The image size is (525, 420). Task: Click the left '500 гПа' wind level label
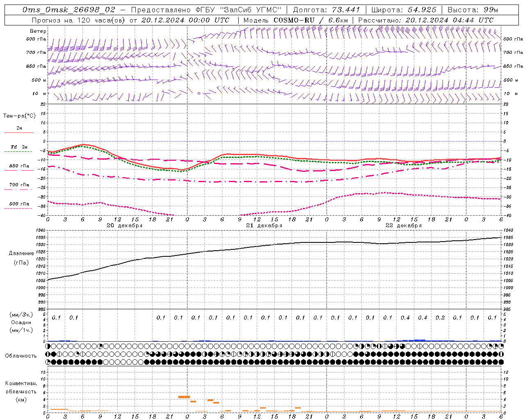pos(36,39)
